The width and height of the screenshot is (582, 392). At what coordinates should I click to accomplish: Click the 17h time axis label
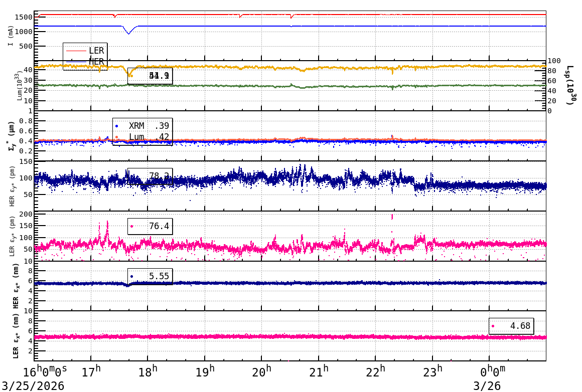pos(91,371)
